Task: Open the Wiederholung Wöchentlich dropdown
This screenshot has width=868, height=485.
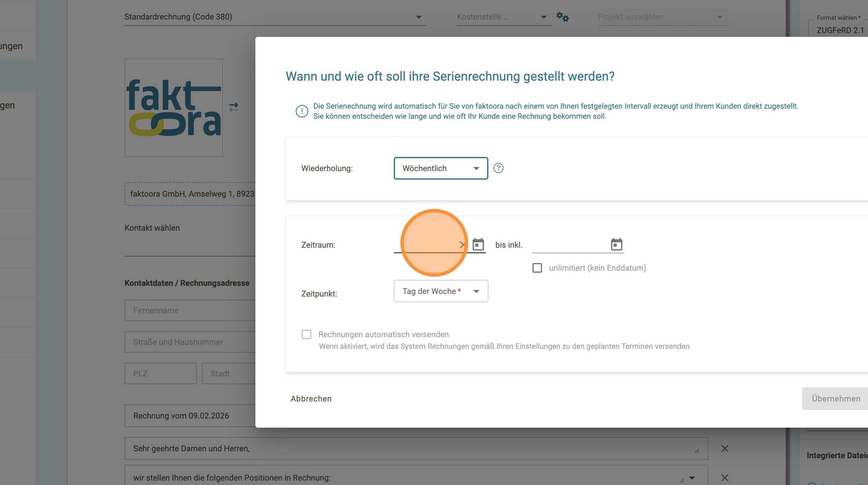Action: click(x=440, y=168)
